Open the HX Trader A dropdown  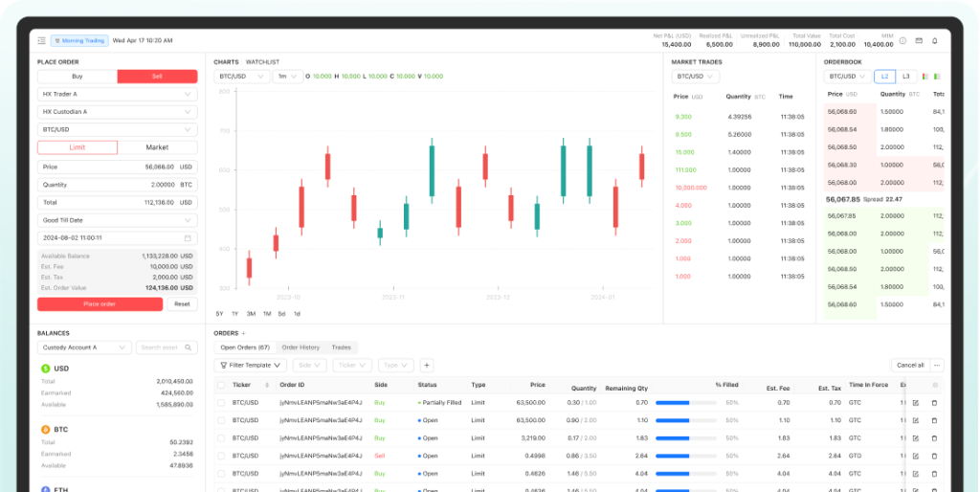click(x=118, y=95)
